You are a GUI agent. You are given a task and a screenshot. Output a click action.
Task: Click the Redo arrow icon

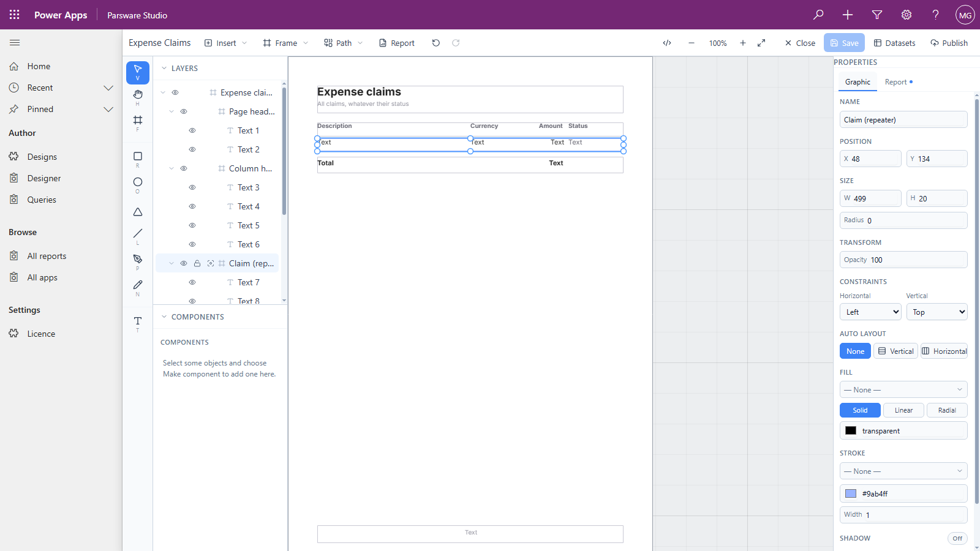(456, 43)
